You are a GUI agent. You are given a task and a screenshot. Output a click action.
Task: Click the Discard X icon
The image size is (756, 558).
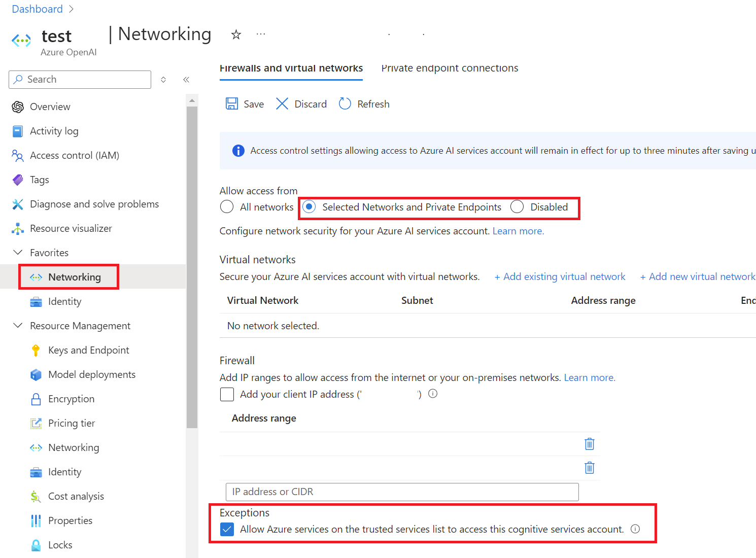pos(282,104)
